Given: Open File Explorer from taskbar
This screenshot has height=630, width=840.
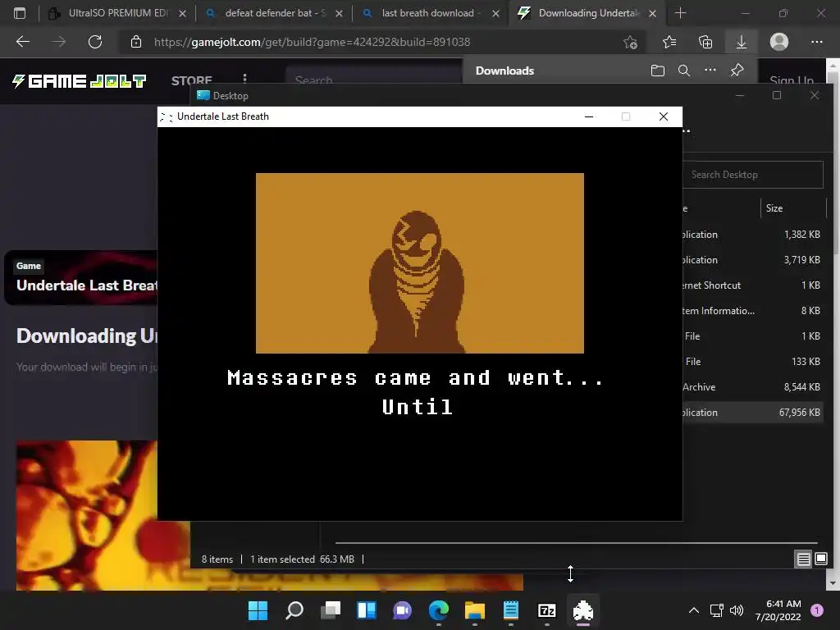Looking at the screenshot, I should click(475, 610).
